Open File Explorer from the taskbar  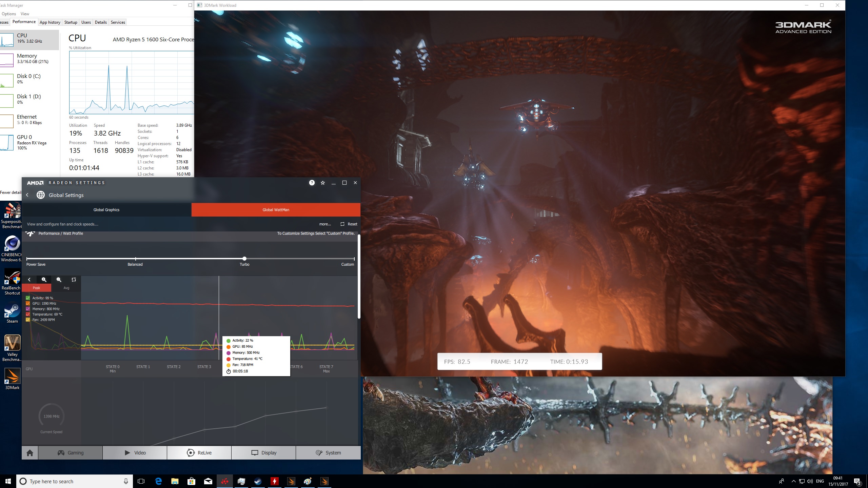[x=175, y=481]
